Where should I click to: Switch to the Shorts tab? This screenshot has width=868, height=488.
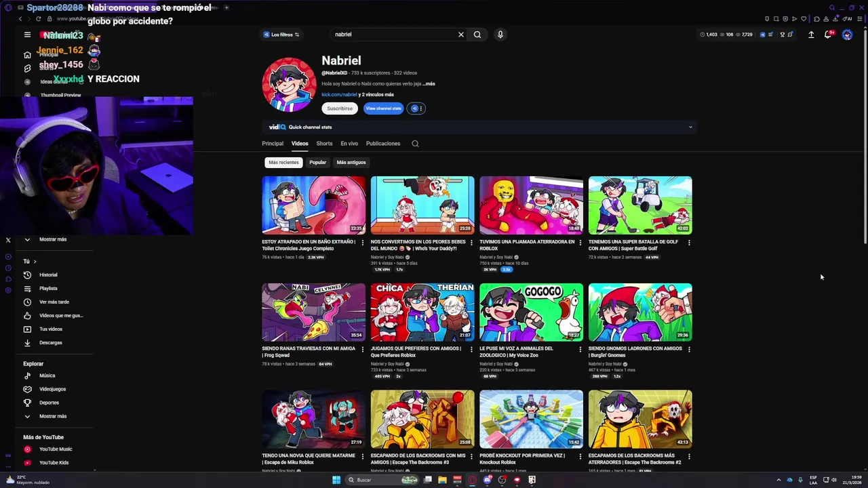pyautogui.click(x=324, y=144)
